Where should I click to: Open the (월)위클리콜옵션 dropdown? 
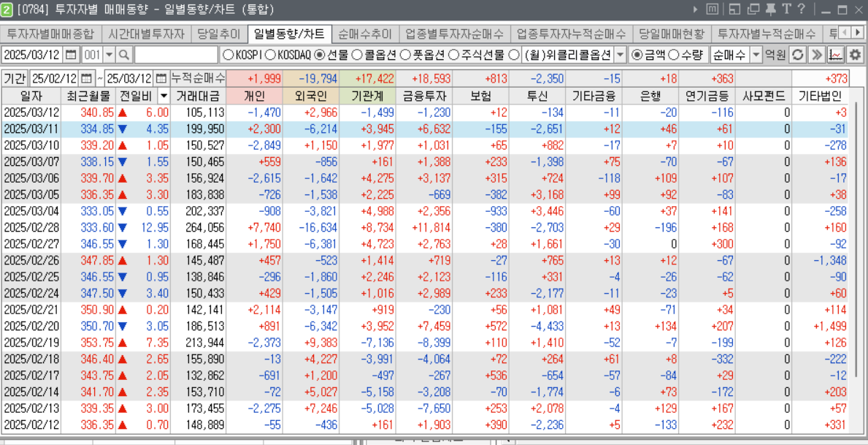click(x=620, y=55)
